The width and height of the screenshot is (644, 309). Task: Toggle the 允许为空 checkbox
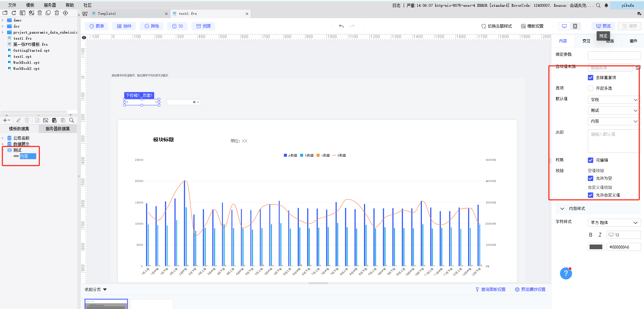(591, 178)
